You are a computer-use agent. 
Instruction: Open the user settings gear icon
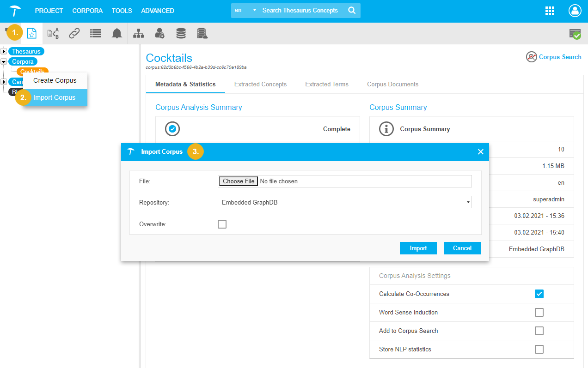point(159,33)
